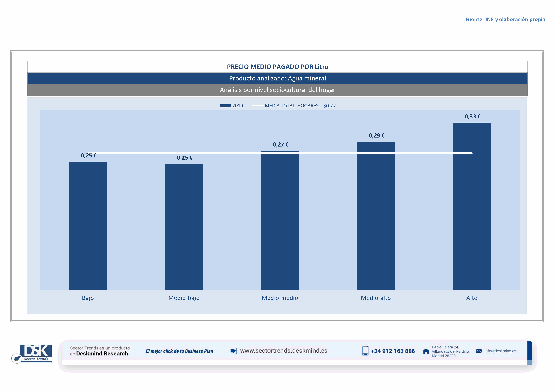Image resolution: width=554 pixels, height=392 pixels.
Task: Select the Medio-medio bar
Action: [280, 221]
